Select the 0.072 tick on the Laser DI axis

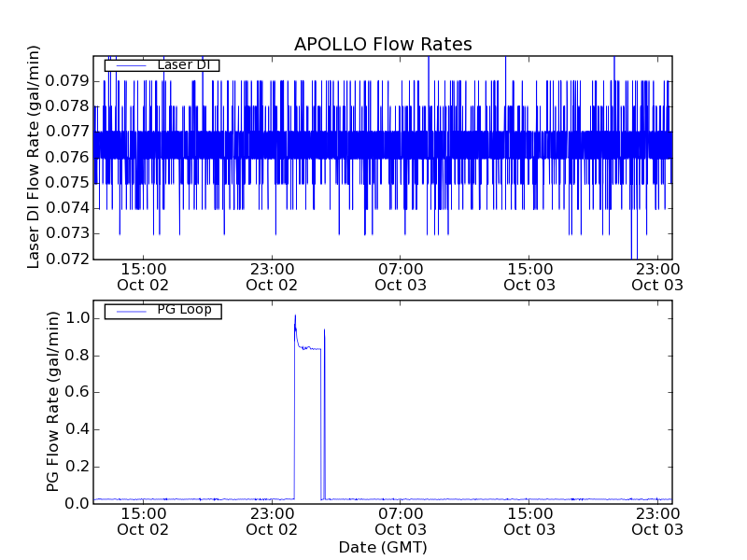(x=67, y=259)
